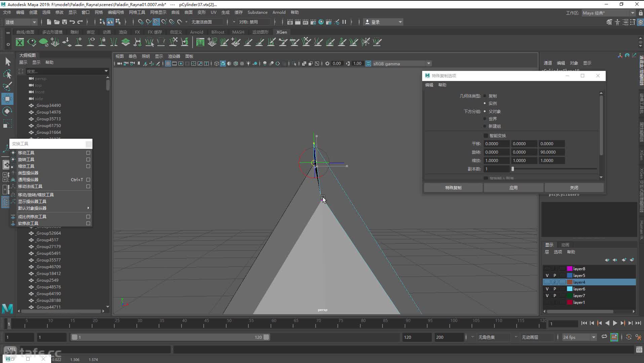This screenshot has height=363, width=644.
Task: Click the Undo arrow icon
Action: (x=72, y=22)
